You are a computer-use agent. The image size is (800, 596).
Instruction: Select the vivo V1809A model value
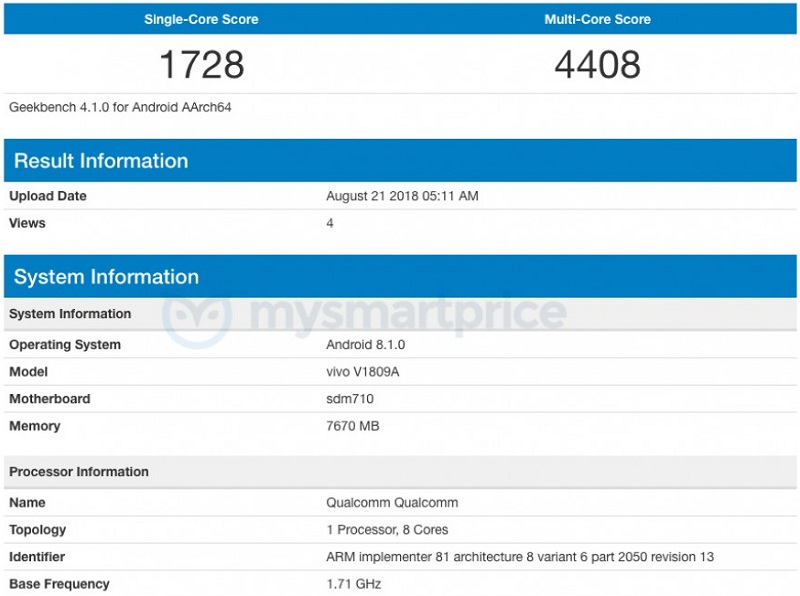[362, 371]
